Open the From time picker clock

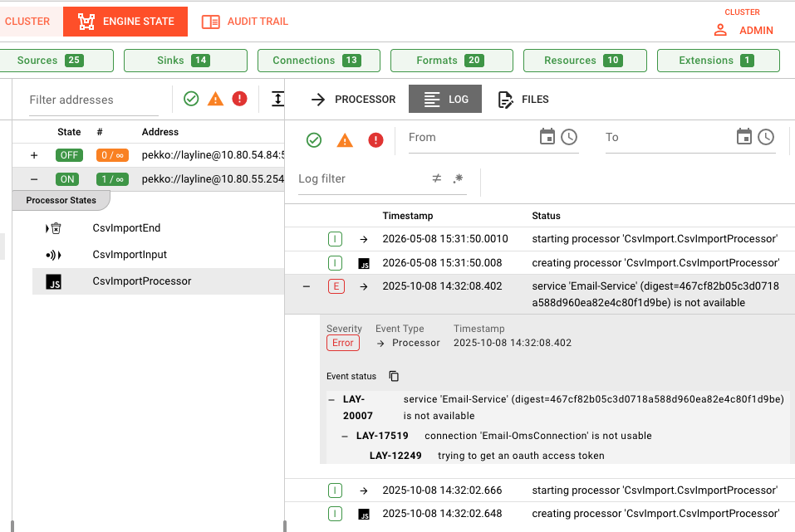click(x=569, y=137)
